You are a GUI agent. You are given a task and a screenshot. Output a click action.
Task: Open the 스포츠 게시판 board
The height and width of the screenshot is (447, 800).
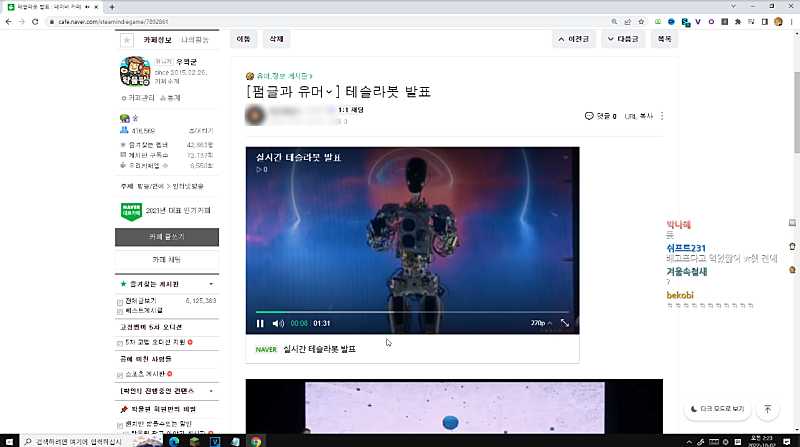click(145, 374)
